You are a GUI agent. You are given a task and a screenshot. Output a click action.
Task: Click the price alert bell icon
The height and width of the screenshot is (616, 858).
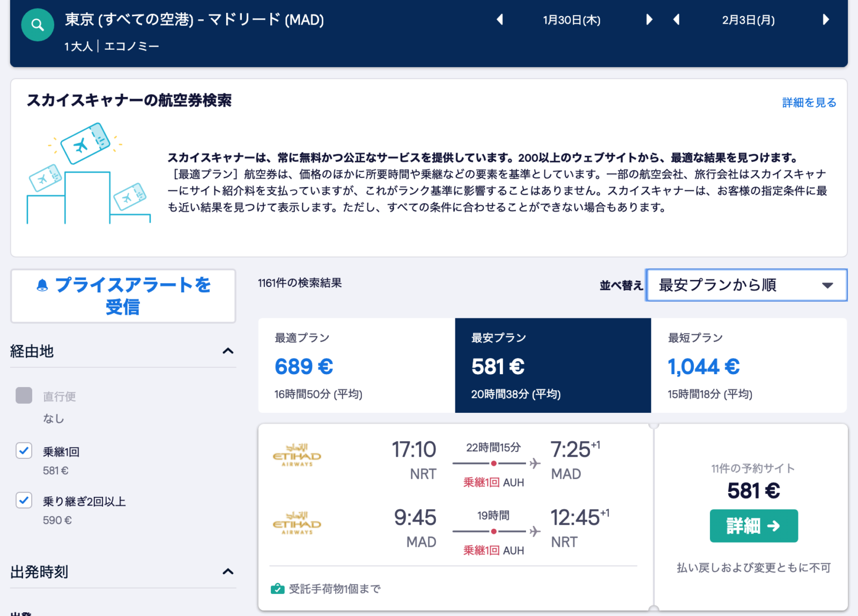click(42, 285)
